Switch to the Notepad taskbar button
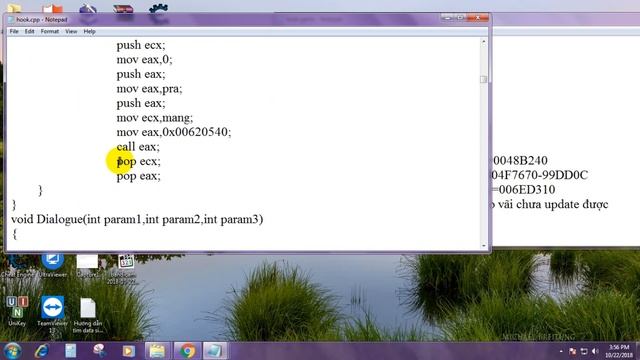Viewport: 640px width, 360px height. [x=215, y=351]
